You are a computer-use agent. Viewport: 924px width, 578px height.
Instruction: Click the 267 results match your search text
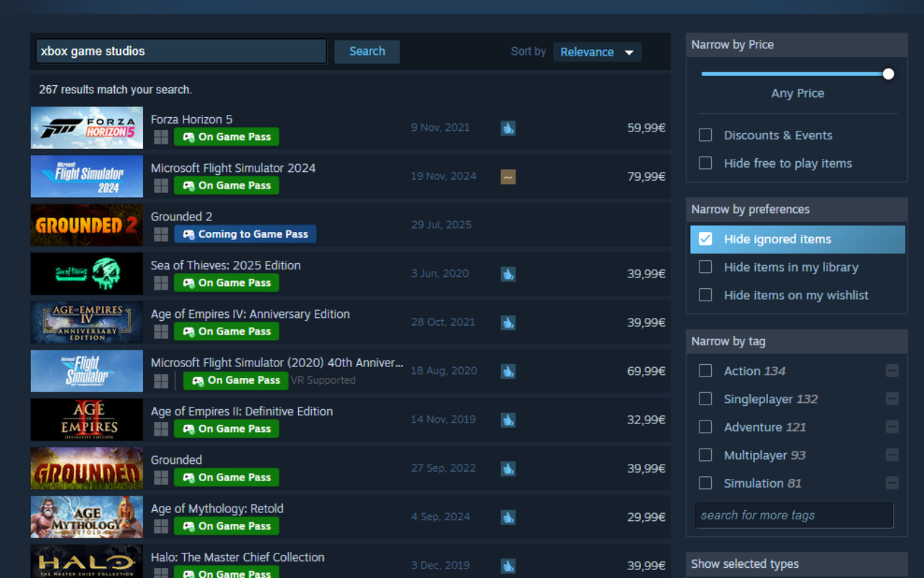(115, 90)
